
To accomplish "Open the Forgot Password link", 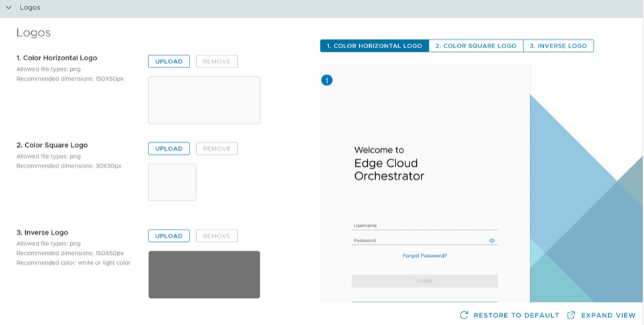I will click(x=424, y=255).
